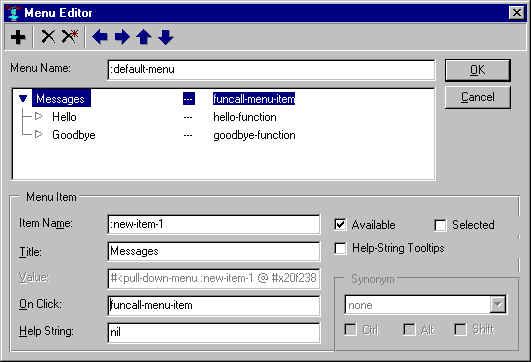Image resolution: width=531 pixels, height=362 pixels.
Task: Enable the Selected checkbox
Action: coord(440,225)
